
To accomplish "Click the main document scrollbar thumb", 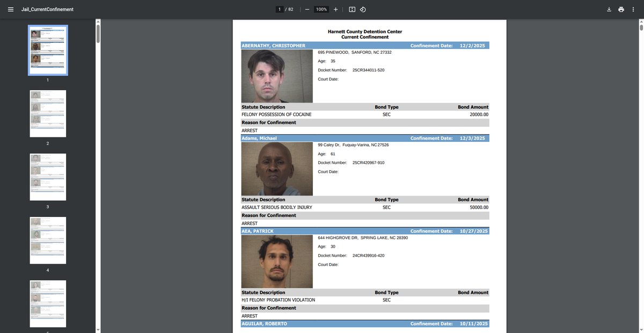I will (x=641, y=27).
